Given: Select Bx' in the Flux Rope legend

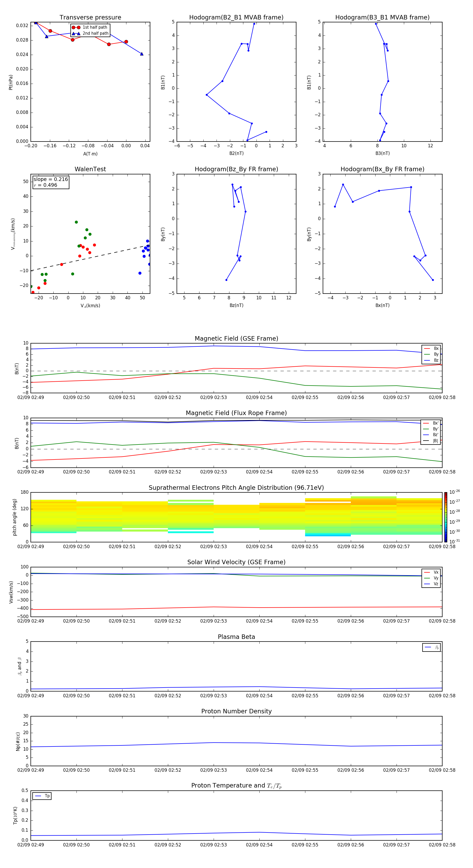Looking at the screenshot, I should (x=431, y=423).
